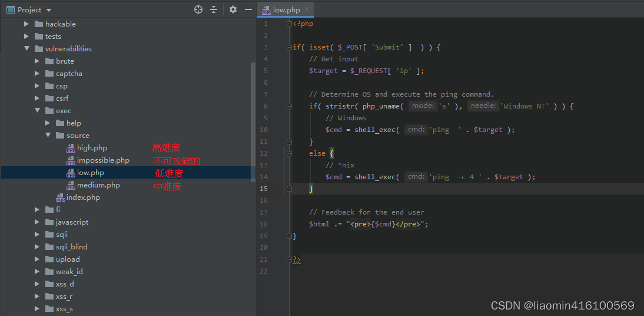The height and width of the screenshot is (316, 644).
Task: Expand the xss_d folder arrow
Action: click(x=37, y=284)
